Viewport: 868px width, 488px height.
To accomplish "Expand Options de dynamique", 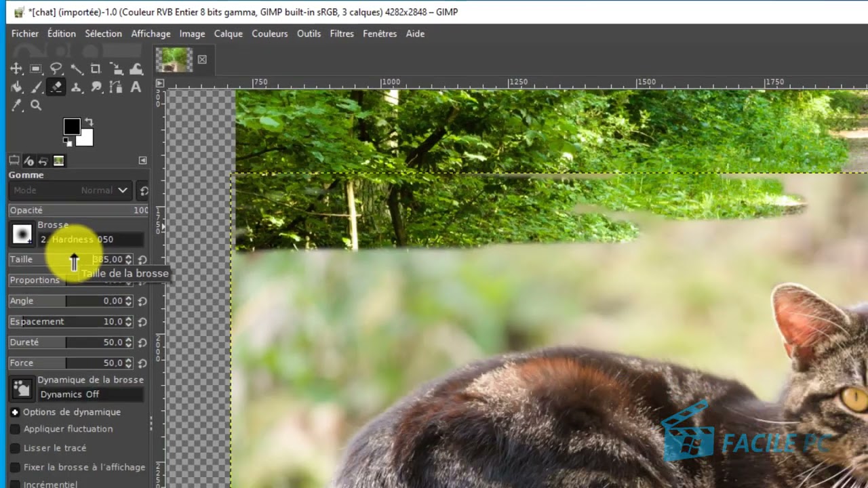I will [15, 412].
